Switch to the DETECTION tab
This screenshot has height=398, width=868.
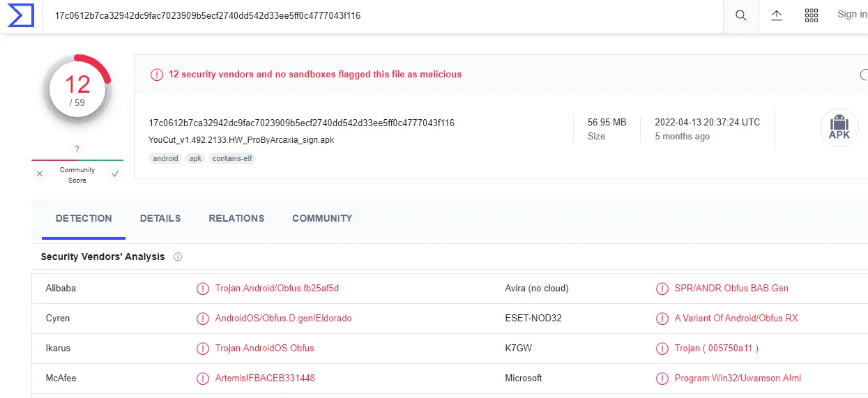(84, 218)
